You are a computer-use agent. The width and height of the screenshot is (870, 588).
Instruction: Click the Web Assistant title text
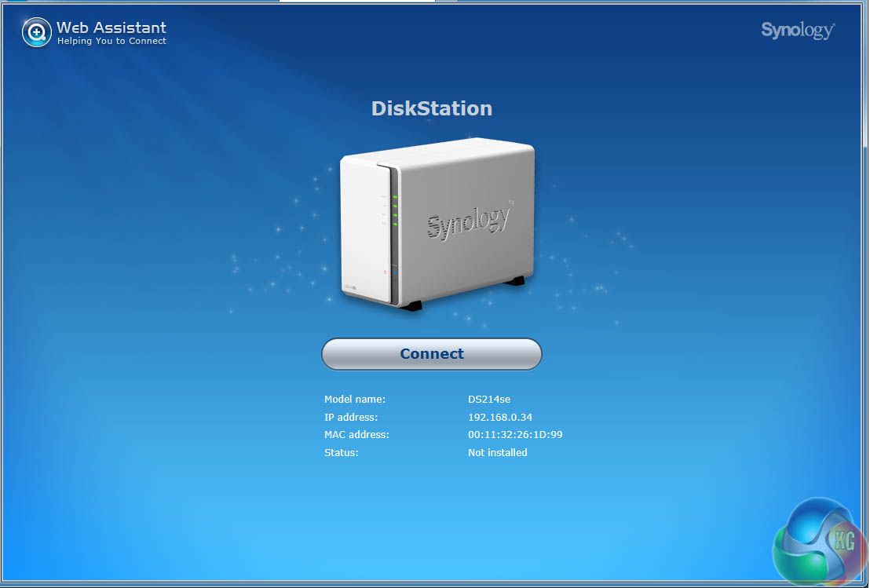(x=111, y=27)
